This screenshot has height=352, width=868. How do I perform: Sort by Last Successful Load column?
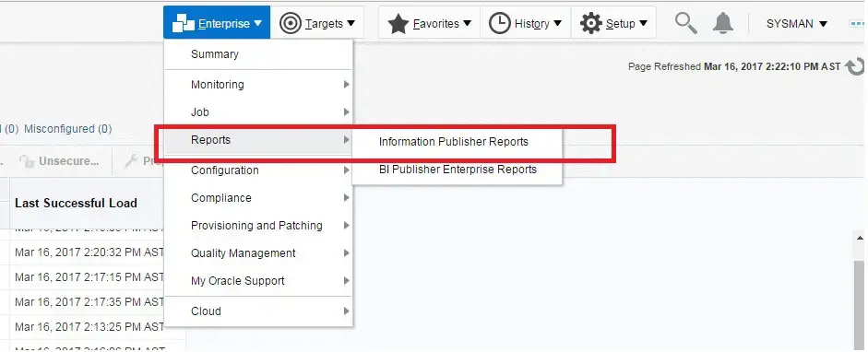[x=76, y=204]
